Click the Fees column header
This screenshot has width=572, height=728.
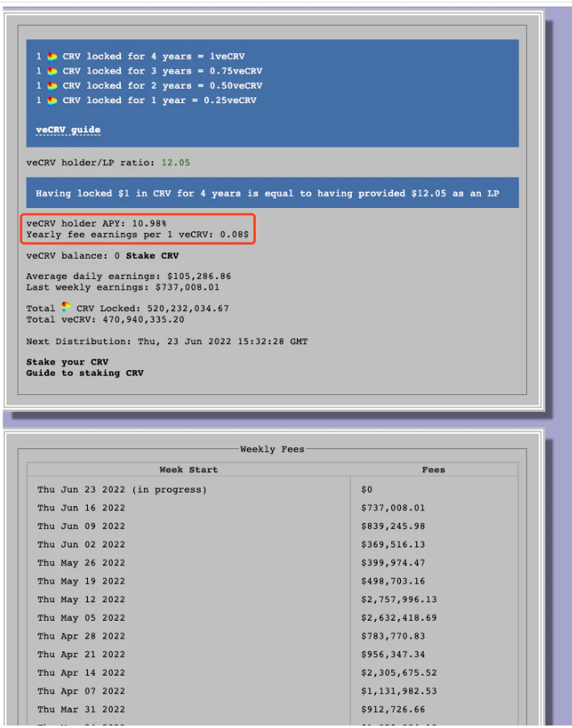click(433, 469)
